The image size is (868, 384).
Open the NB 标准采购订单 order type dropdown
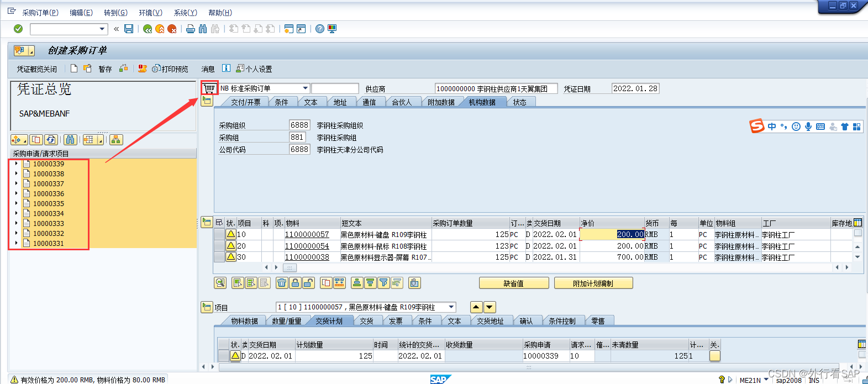point(305,88)
